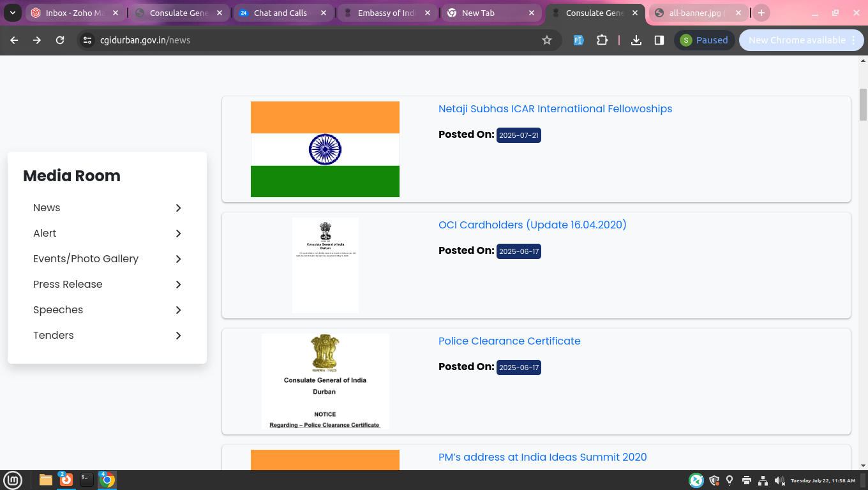Image resolution: width=868 pixels, height=490 pixels.
Task: Bookmark this page with the star icon
Action: tap(546, 40)
